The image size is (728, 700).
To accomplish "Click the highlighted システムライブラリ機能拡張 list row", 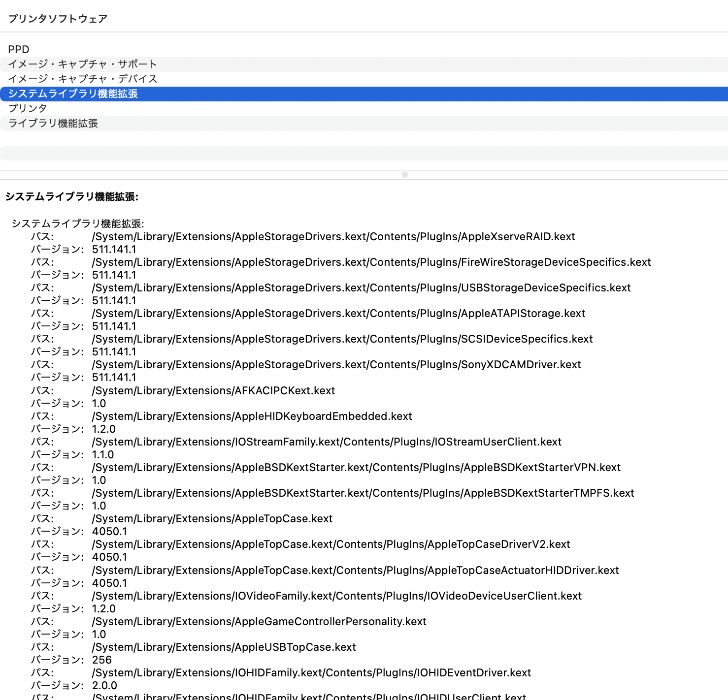I will pyautogui.click(x=364, y=94).
